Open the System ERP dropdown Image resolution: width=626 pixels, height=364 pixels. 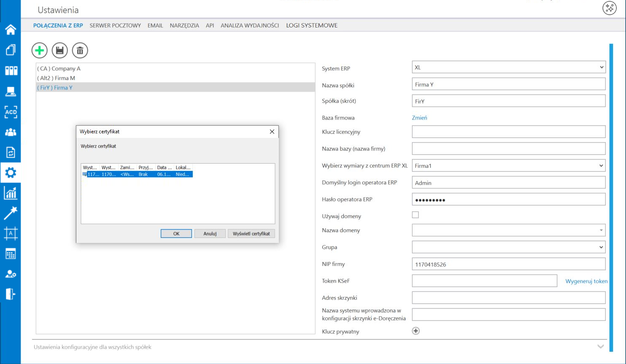tap(508, 67)
